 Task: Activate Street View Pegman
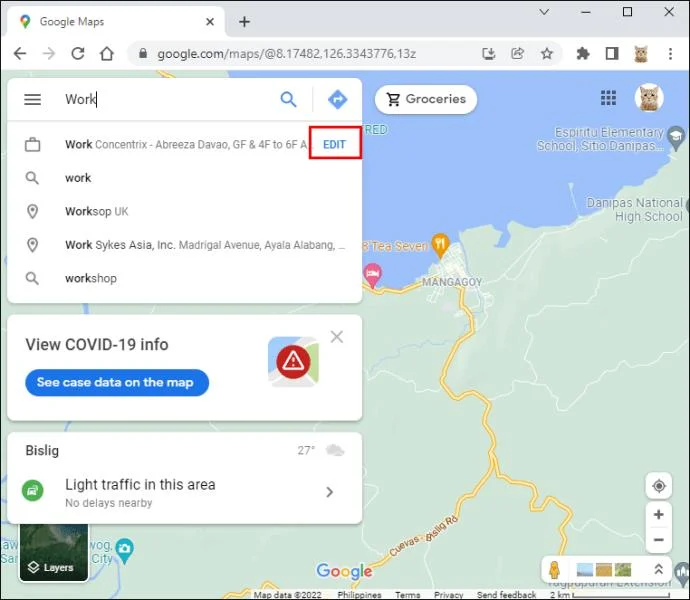(554, 570)
